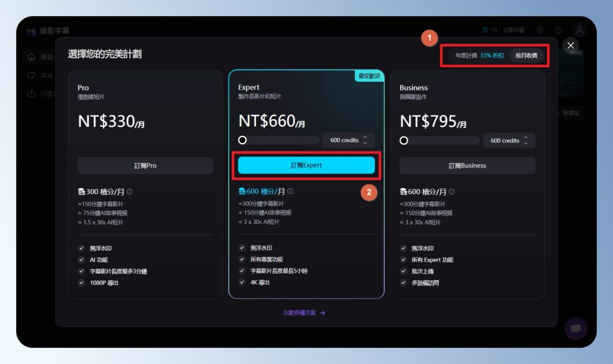View the Expert plan 600 積分 info icon
613x364 pixels.
pos(290,191)
